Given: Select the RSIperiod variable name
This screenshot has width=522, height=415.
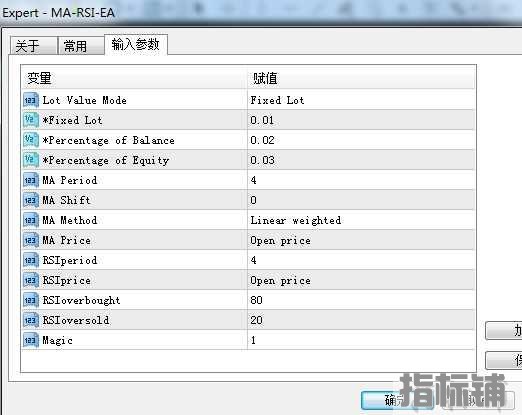Looking at the screenshot, I should click(70, 260).
